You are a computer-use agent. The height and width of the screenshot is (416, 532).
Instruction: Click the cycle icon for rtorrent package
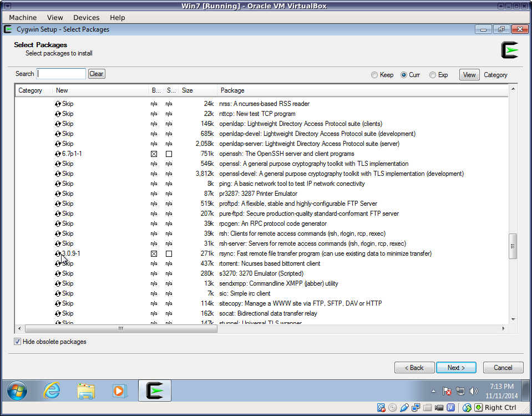pos(58,263)
